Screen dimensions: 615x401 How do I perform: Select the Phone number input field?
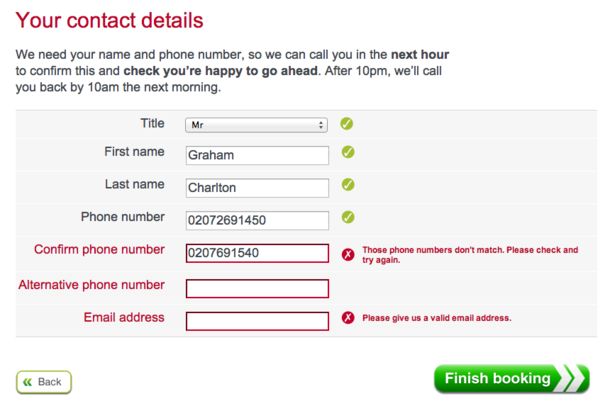click(257, 220)
